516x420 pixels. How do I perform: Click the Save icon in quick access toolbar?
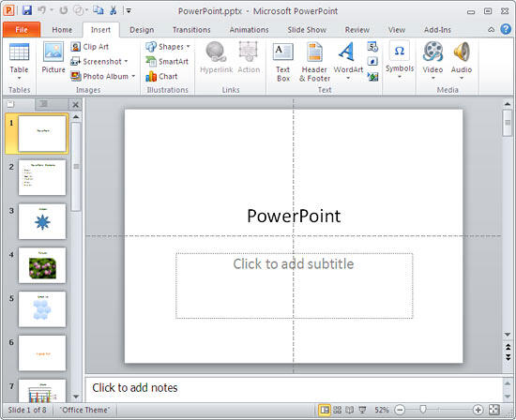[27, 10]
